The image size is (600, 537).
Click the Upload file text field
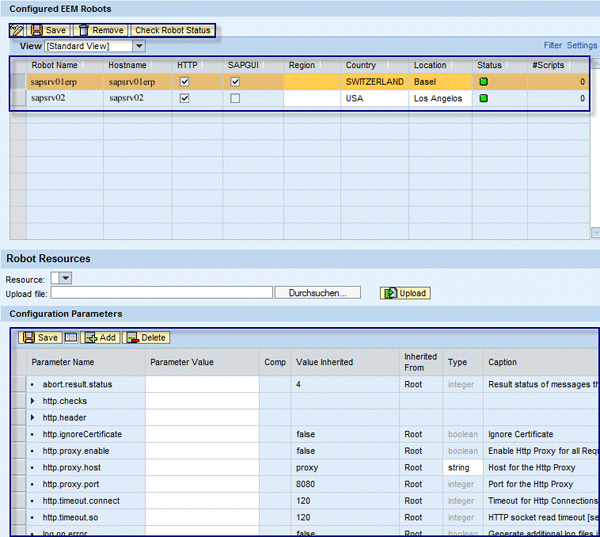162,293
